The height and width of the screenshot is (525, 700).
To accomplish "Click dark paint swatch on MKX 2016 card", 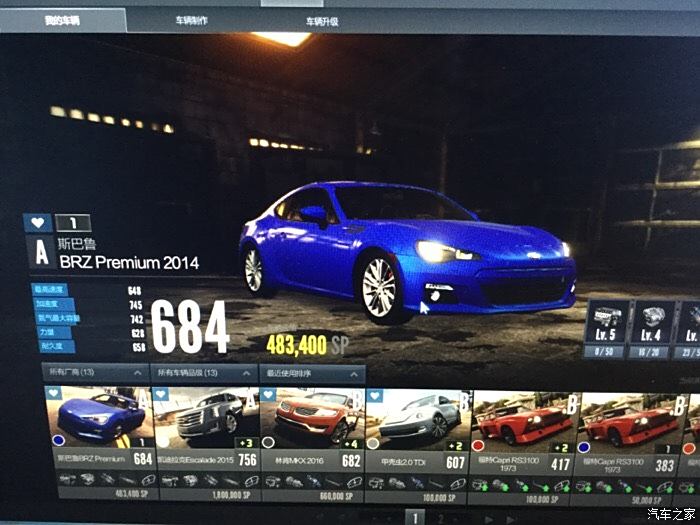I will pyautogui.click(x=268, y=442).
